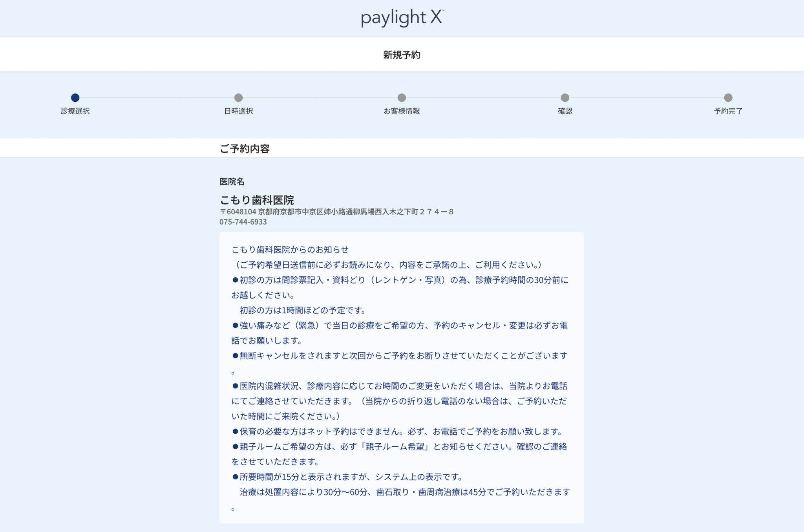Select the お客様情報 step label

click(402, 111)
